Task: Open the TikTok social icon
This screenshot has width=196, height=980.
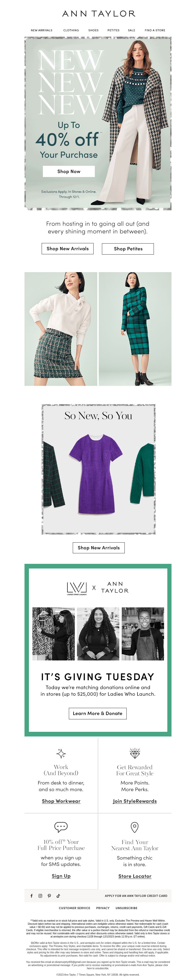Action: point(58,896)
